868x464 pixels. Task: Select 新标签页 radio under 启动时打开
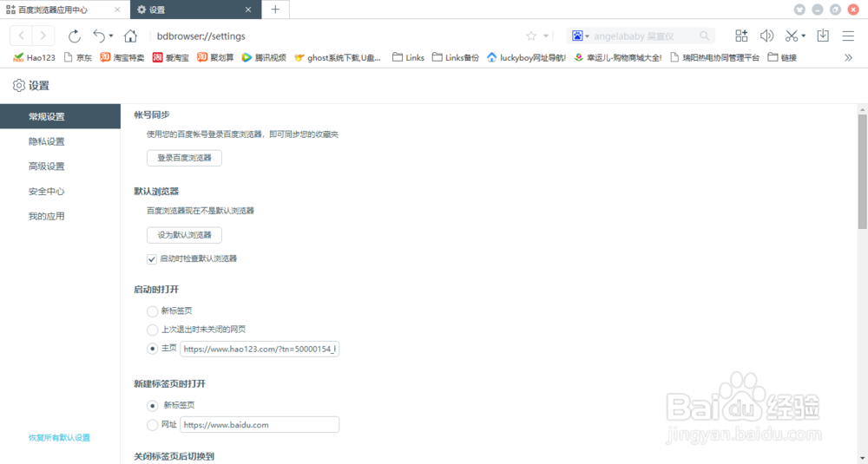152,311
